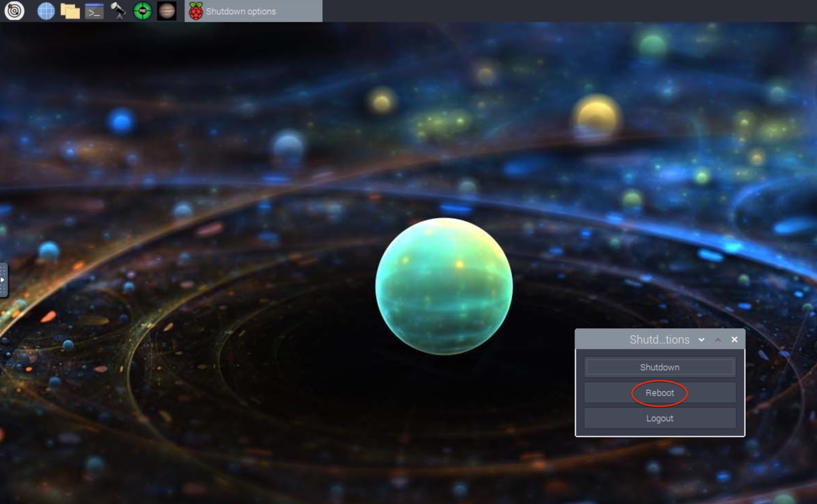Click the Reboot button
This screenshot has width=817, height=504.
point(660,393)
